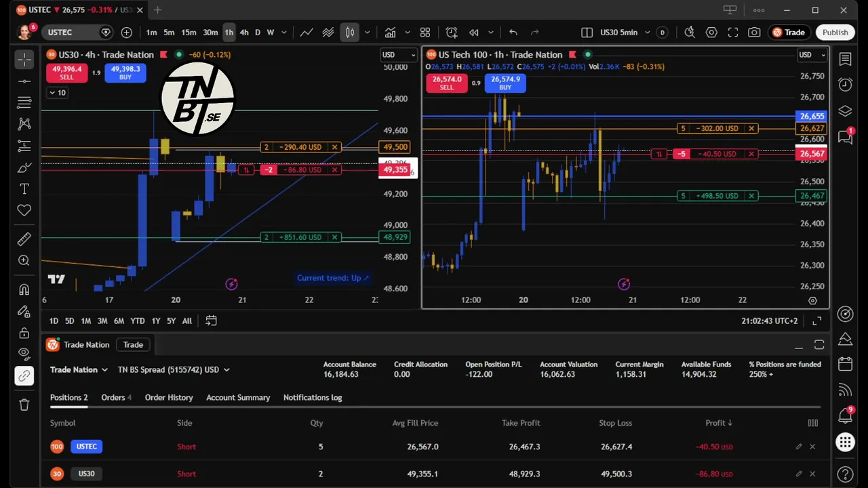
Task: Toggle stay in drawing mode
Action: pos(24,311)
